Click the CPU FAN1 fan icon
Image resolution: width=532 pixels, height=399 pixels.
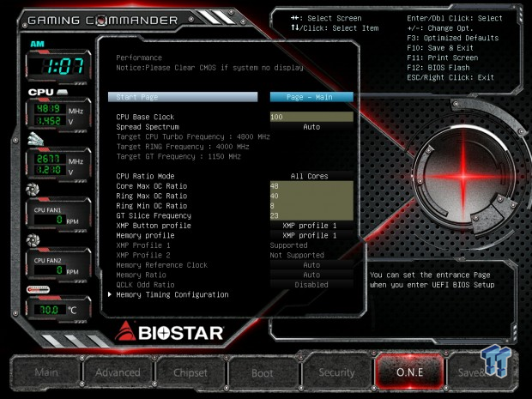click(x=33, y=190)
